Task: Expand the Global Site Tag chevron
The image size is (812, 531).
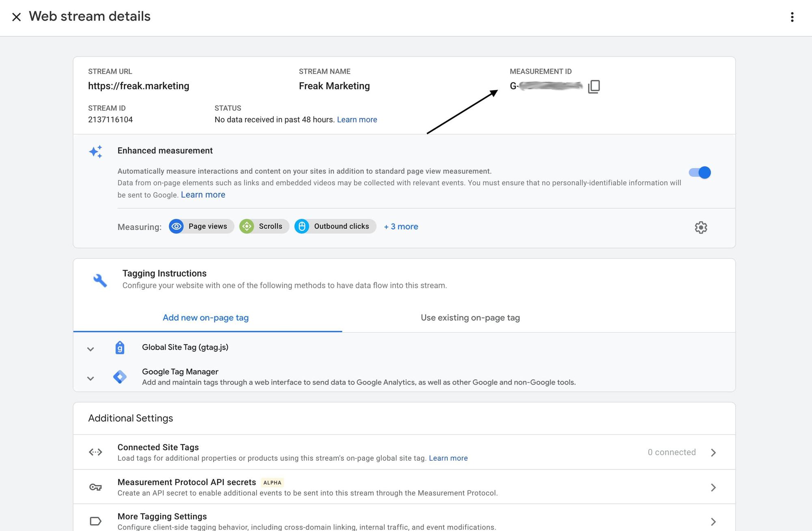Action: (x=91, y=349)
